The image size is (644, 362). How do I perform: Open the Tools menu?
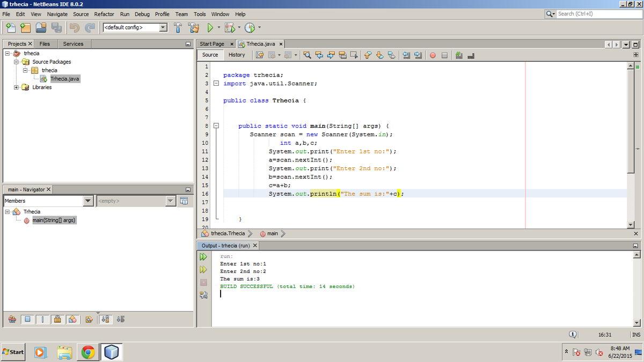200,14
